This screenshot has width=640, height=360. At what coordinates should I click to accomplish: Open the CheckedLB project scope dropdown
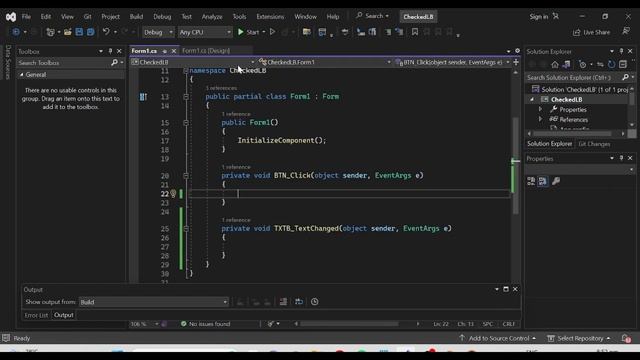click(x=193, y=62)
